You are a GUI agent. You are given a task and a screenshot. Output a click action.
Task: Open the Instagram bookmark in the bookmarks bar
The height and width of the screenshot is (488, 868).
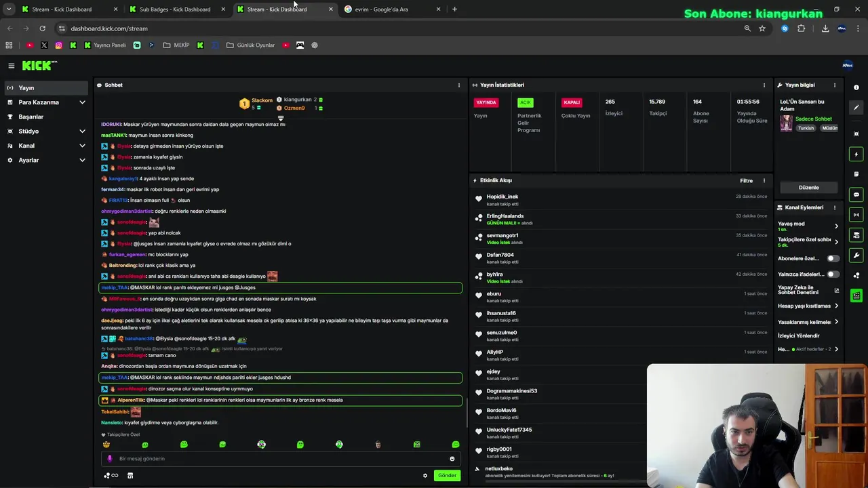58,45
